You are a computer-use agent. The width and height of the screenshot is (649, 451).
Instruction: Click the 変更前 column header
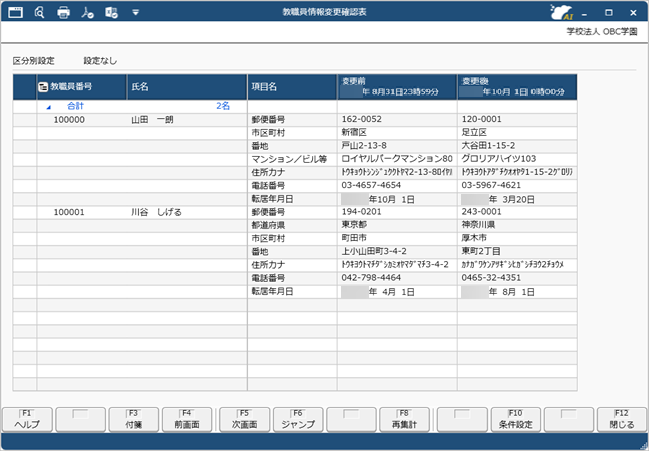(x=397, y=87)
